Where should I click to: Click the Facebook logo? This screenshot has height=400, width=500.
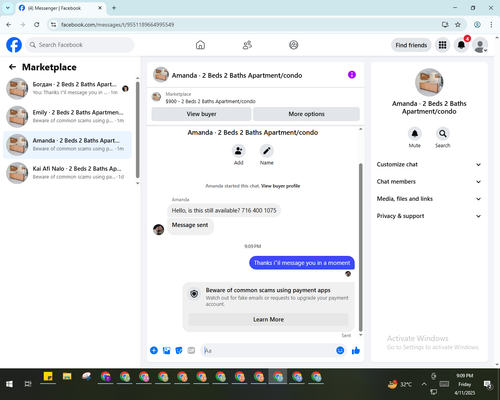click(x=14, y=45)
